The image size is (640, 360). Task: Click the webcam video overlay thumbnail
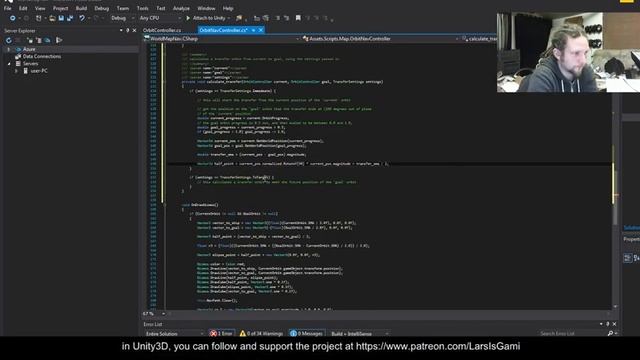568,52
